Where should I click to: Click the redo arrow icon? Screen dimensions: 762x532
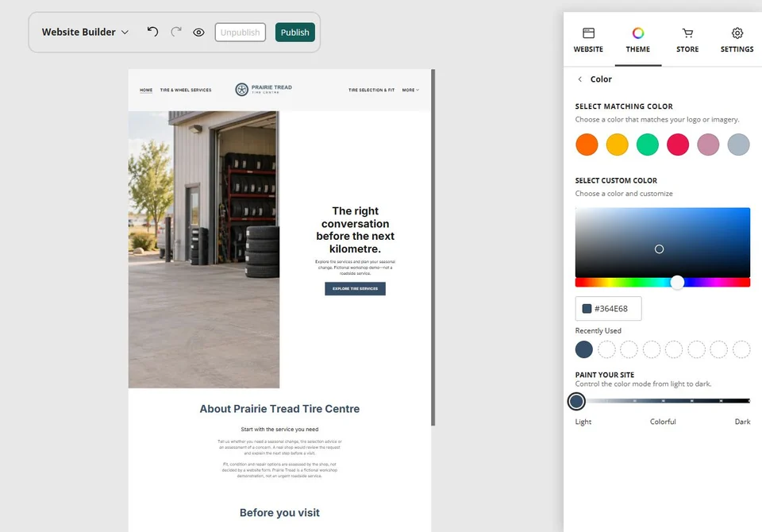(176, 32)
